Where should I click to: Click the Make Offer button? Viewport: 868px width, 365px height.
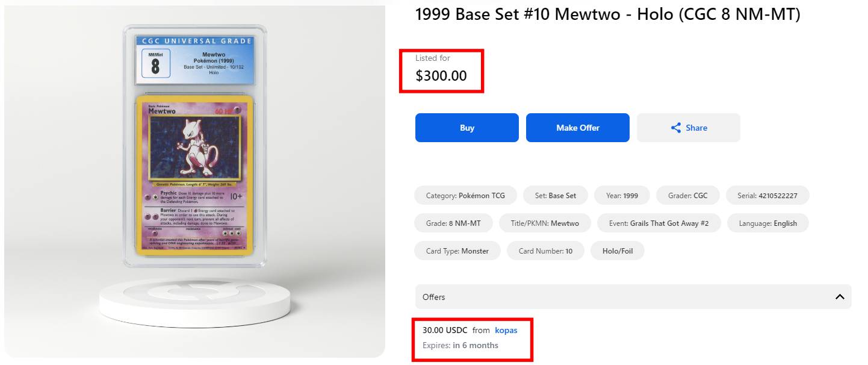pyautogui.click(x=577, y=128)
